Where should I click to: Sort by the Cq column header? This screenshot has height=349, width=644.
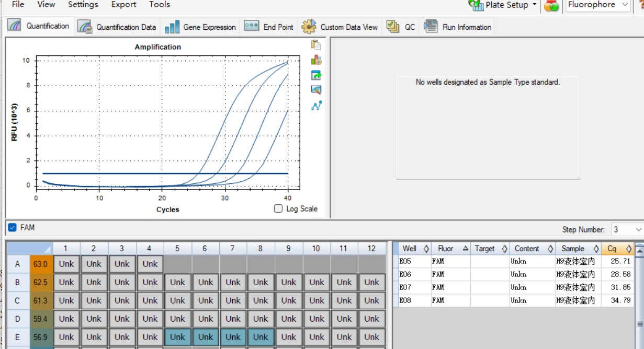tap(617, 249)
